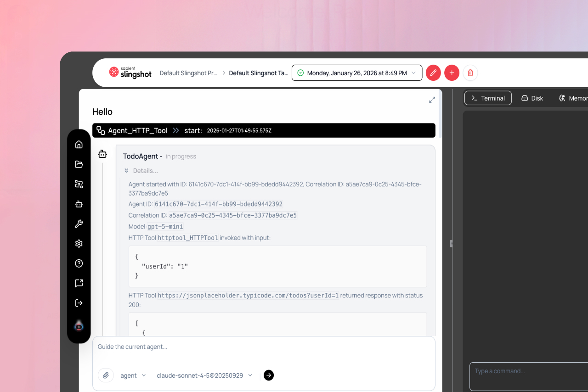Expand the chat panel to fullscreen
This screenshot has width=588, height=392.
tap(432, 100)
